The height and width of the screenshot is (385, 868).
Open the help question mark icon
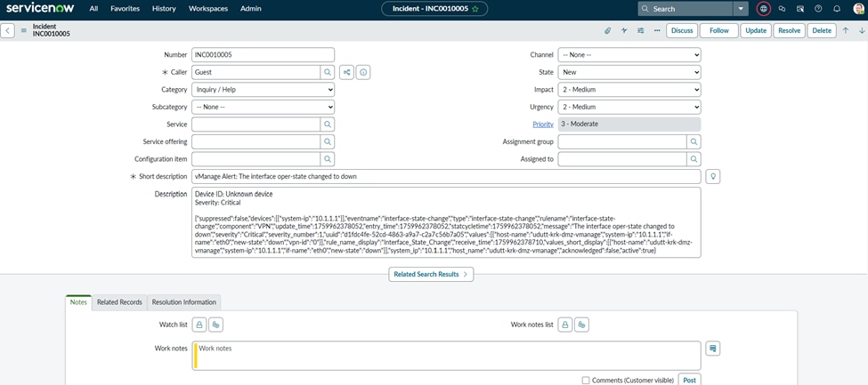(x=818, y=9)
